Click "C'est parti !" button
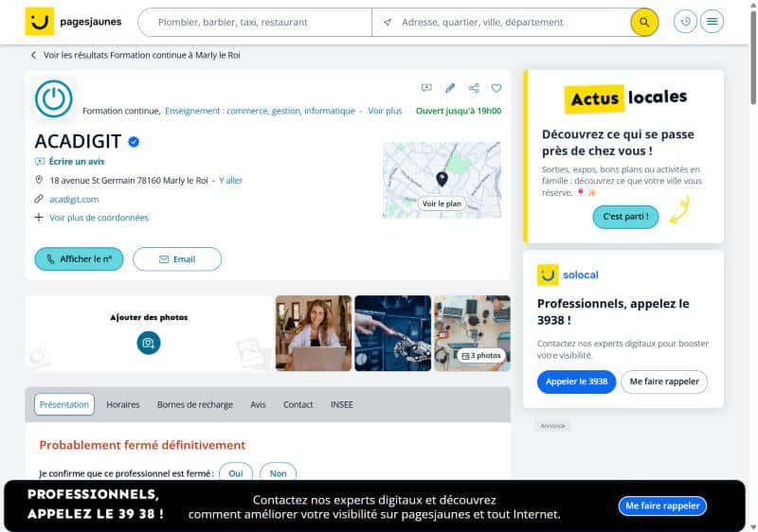758x532 pixels. 625,217
